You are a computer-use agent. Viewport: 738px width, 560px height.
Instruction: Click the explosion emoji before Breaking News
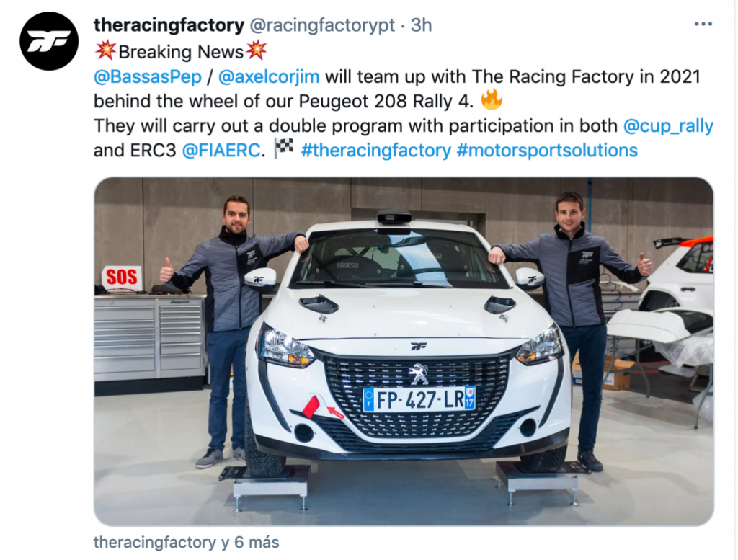click(x=105, y=50)
